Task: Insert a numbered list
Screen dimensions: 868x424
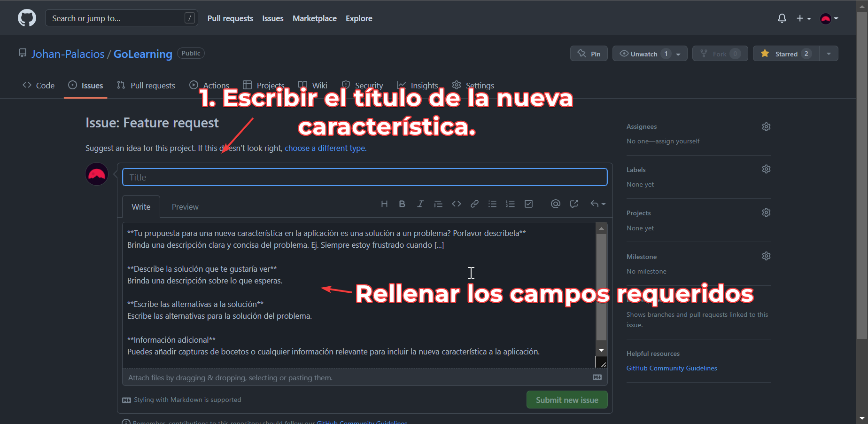Action: 510,204
